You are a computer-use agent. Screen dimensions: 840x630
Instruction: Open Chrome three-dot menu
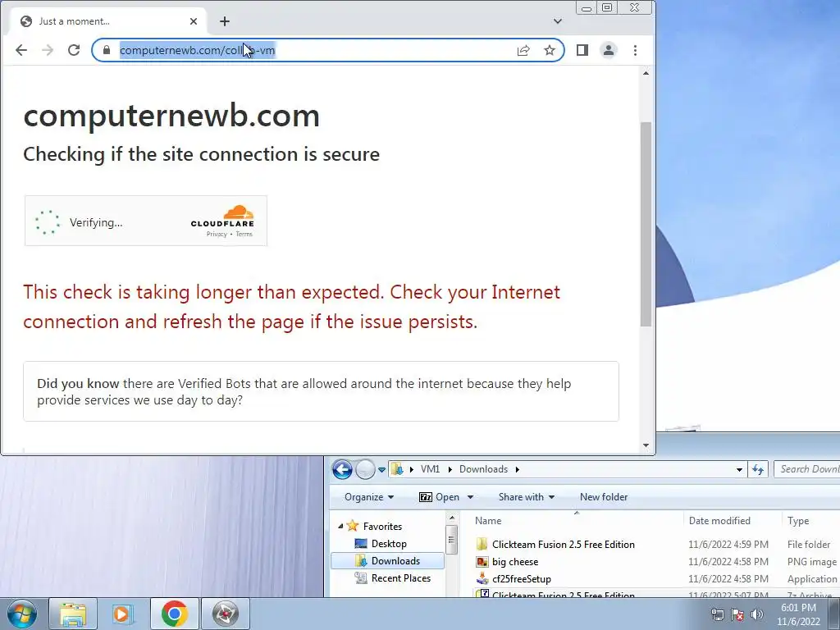[x=636, y=50]
